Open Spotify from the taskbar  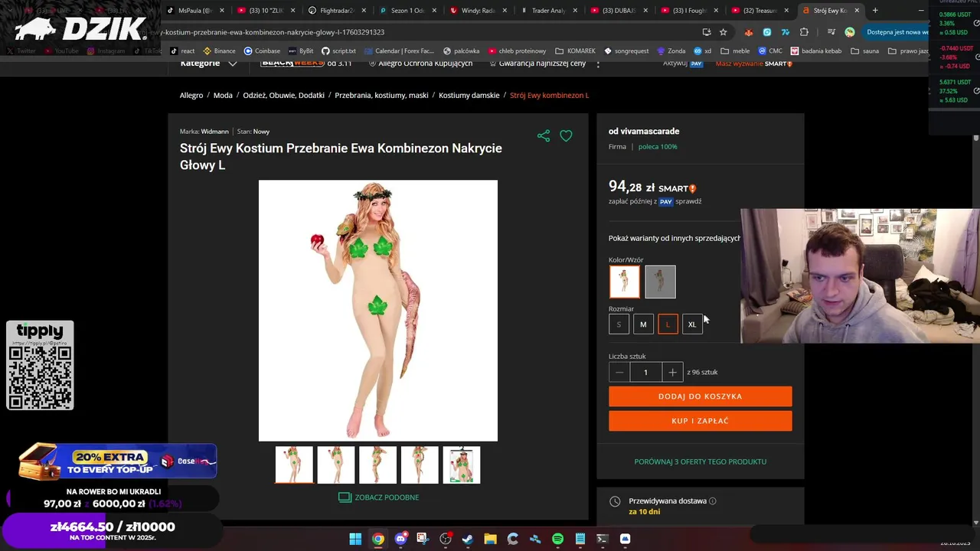click(557, 539)
